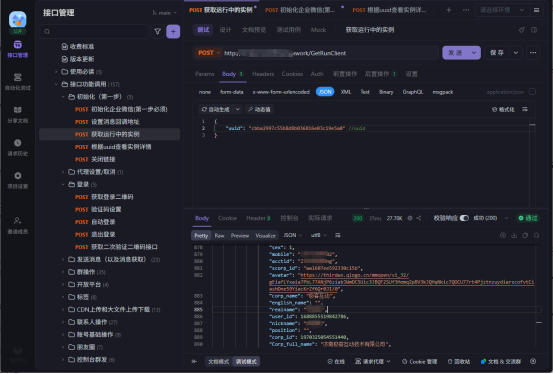Tick the application/json checkbox
Viewport: 553px width, 374px height.
click(532, 92)
